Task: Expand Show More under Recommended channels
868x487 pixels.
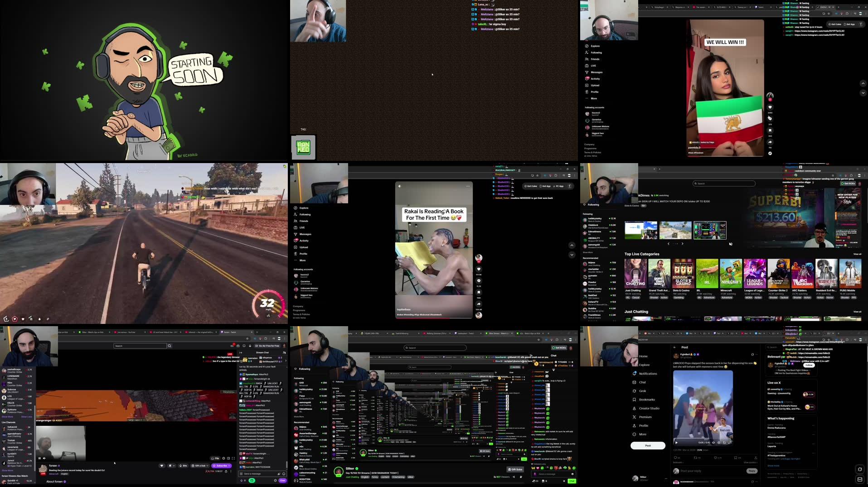Action: (299, 417)
